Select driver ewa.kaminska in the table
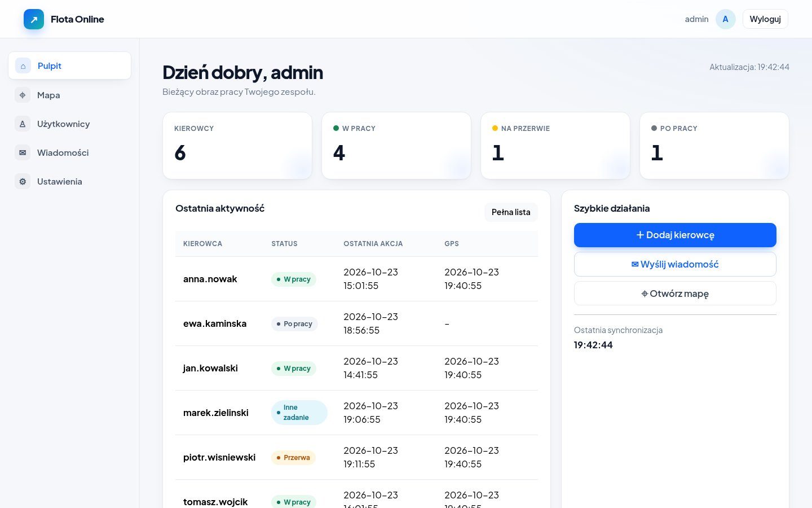 (x=215, y=323)
